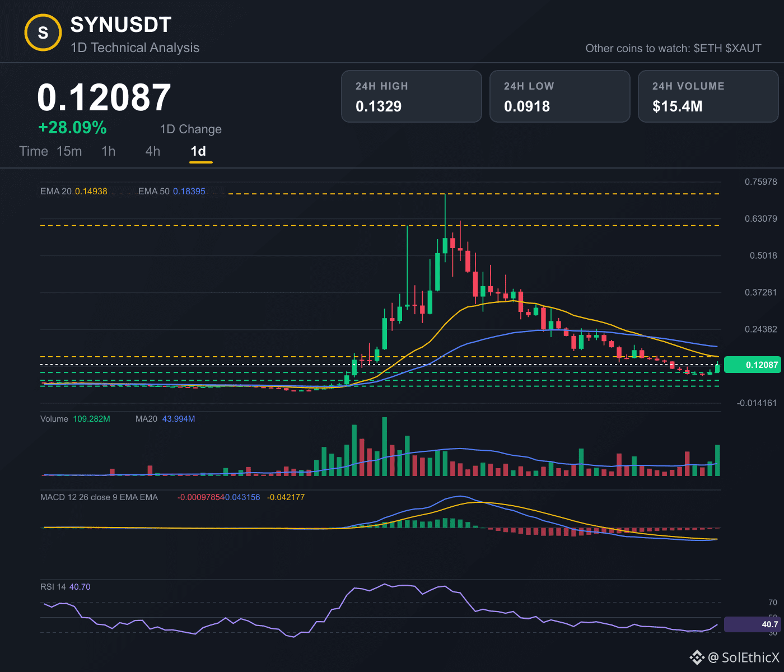Click the purple RSI "40.7" axis tag
This screenshot has width=784, height=672.
point(752,624)
